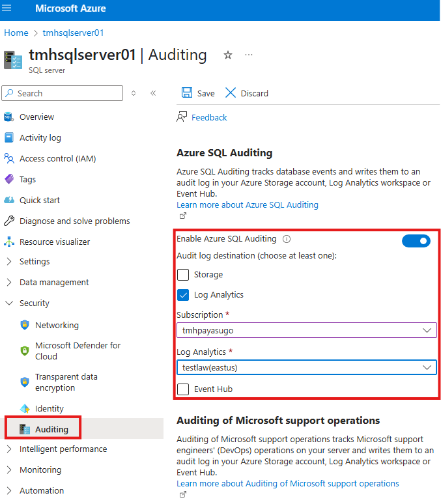The image size is (441, 504).
Task: Open the Subscription dropdown tmhpayasugo
Action: [x=307, y=330]
